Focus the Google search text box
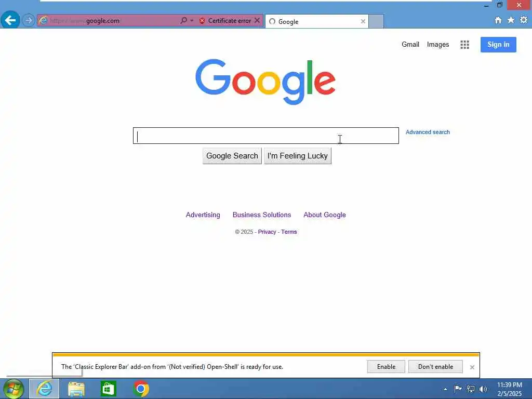 265,136
